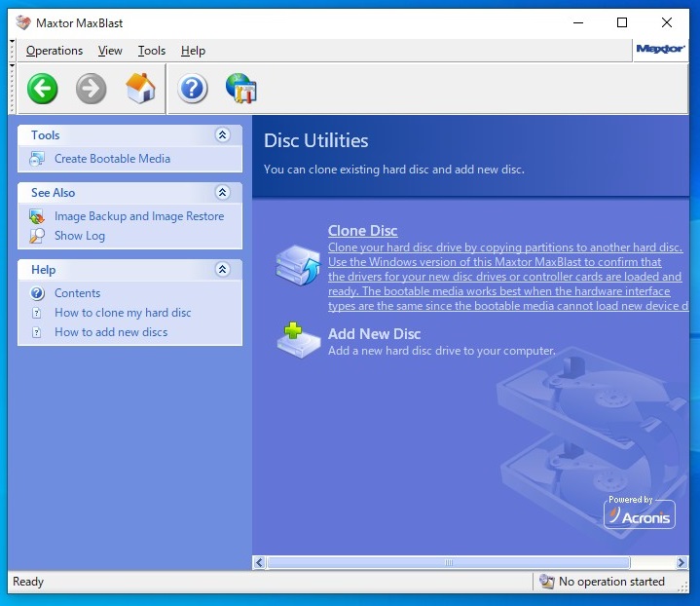Click the Clone Disc drives icon
Viewport: 700px width, 606px height.
point(298,265)
